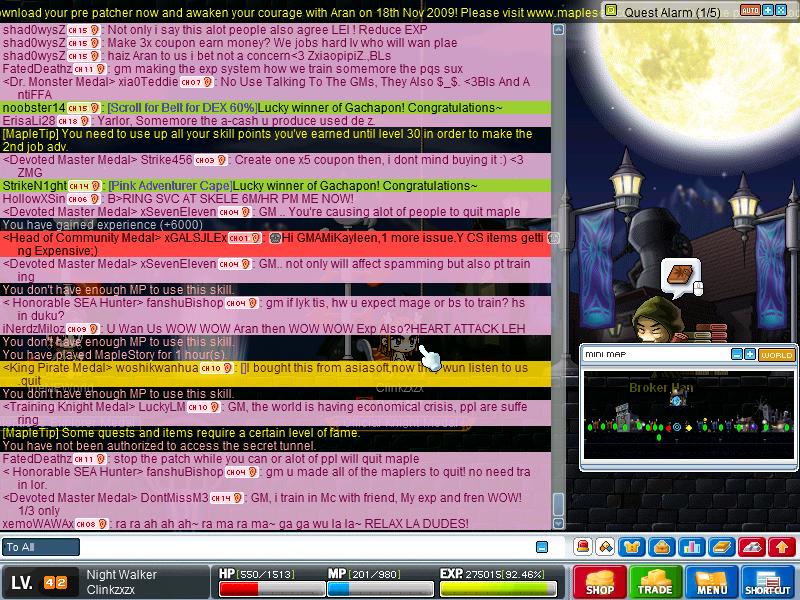800x600 pixels.
Task: Open the TRADE button
Action: 655,582
